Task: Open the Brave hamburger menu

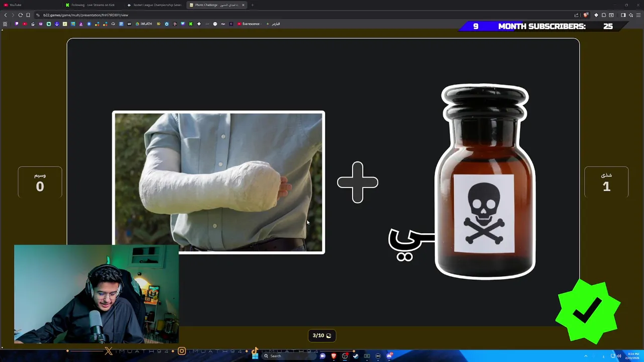Action: point(638,15)
